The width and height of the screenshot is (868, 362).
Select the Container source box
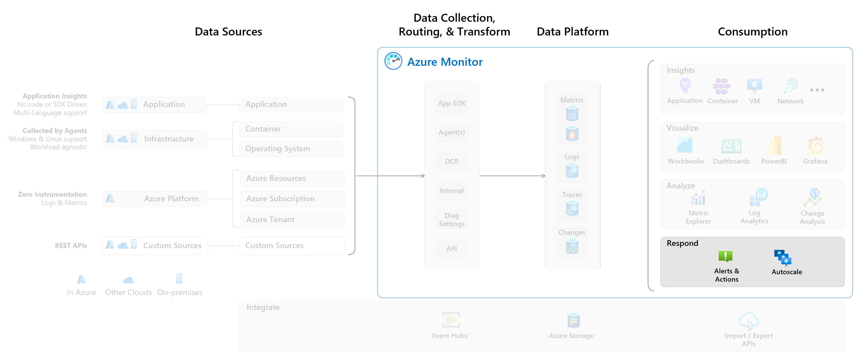(291, 129)
